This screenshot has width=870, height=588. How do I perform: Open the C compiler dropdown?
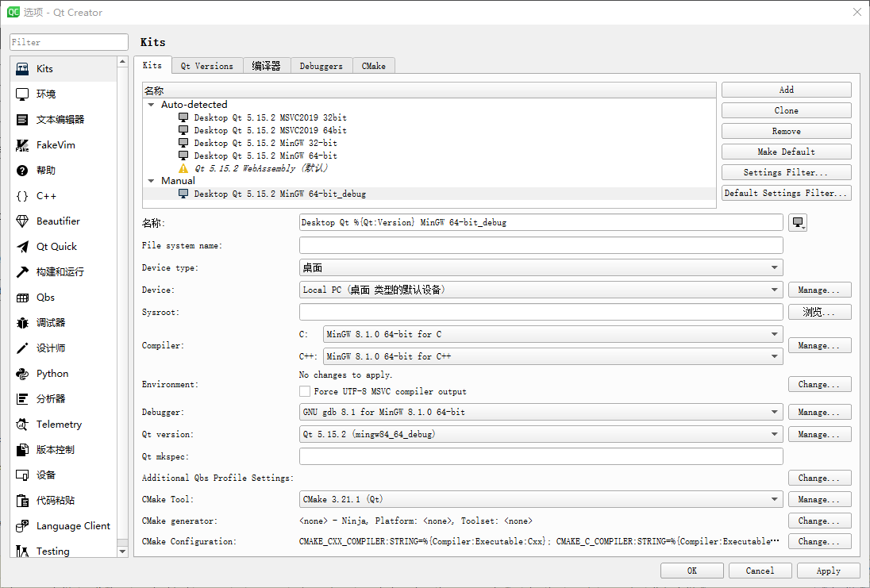(553, 335)
